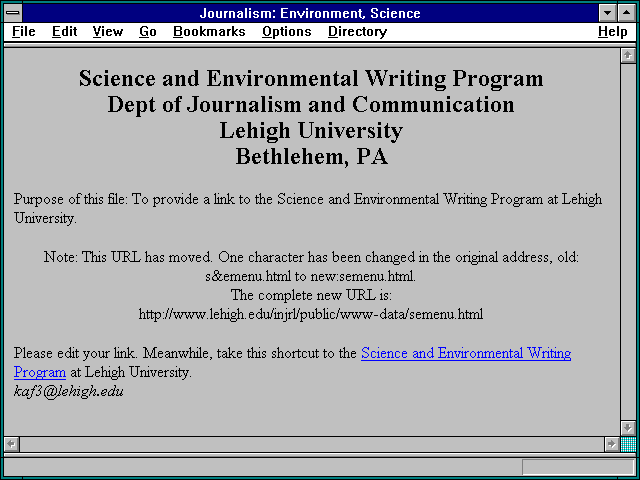The width and height of the screenshot is (640, 480).
Task: Click the vertical scrollbar up arrow
Action: click(628, 56)
